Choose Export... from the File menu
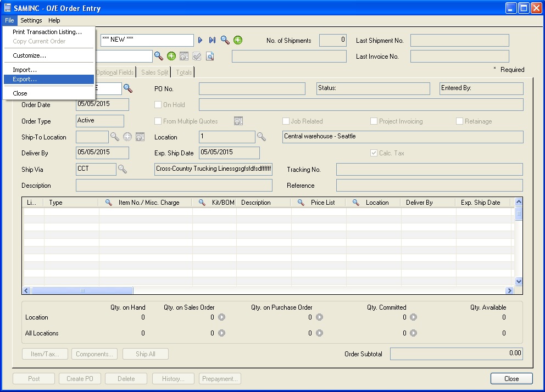Screen dimensions: 545x392 click(x=25, y=80)
